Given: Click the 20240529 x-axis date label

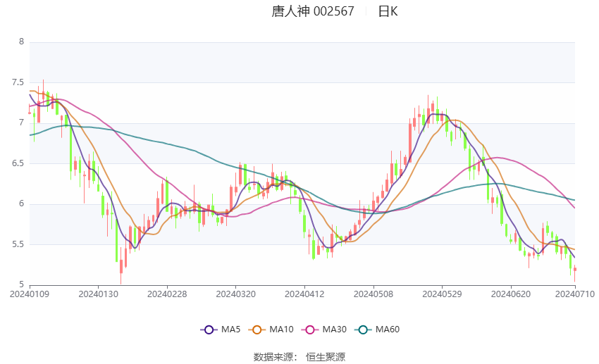Looking at the screenshot, I should 442,294.
